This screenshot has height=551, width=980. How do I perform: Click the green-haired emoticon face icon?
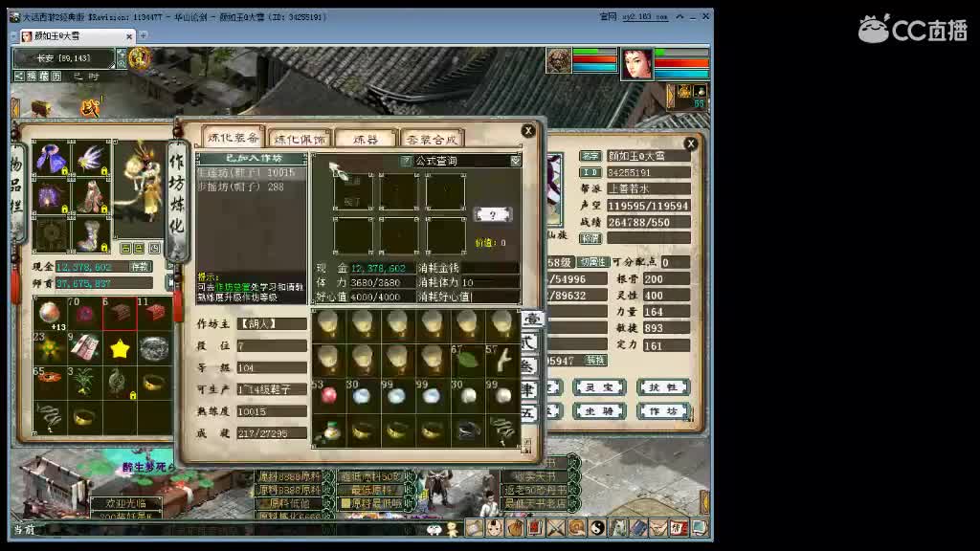point(434,530)
